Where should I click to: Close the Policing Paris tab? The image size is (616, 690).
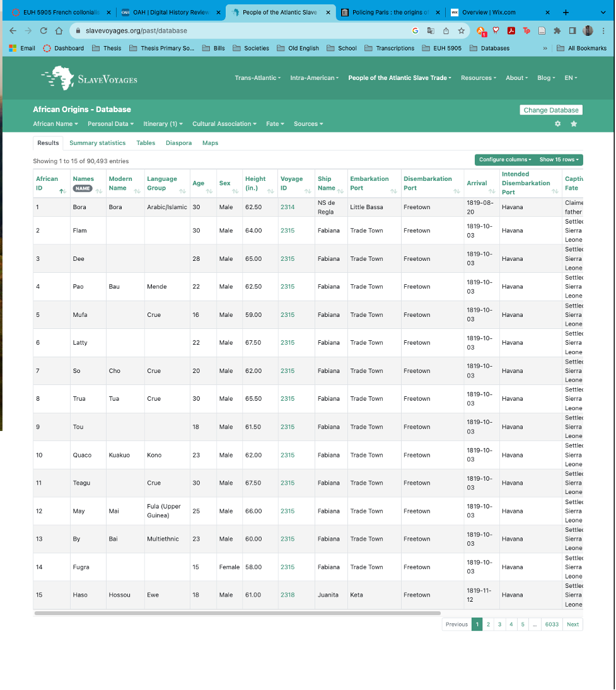438,13
